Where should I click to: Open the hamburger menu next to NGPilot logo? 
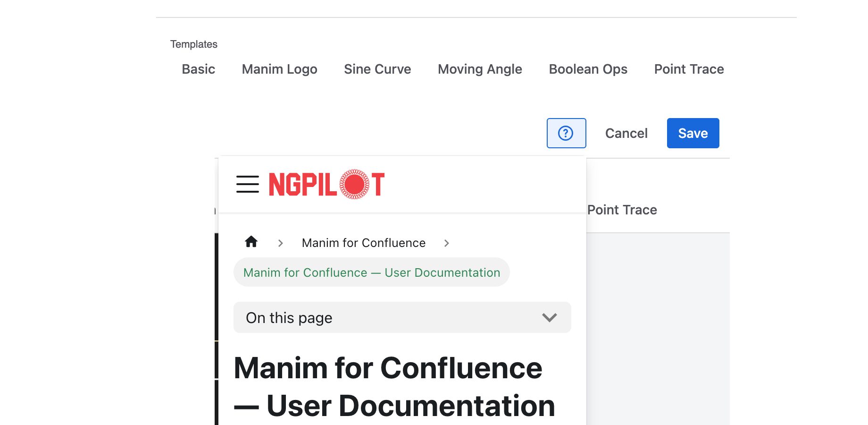point(248,184)
